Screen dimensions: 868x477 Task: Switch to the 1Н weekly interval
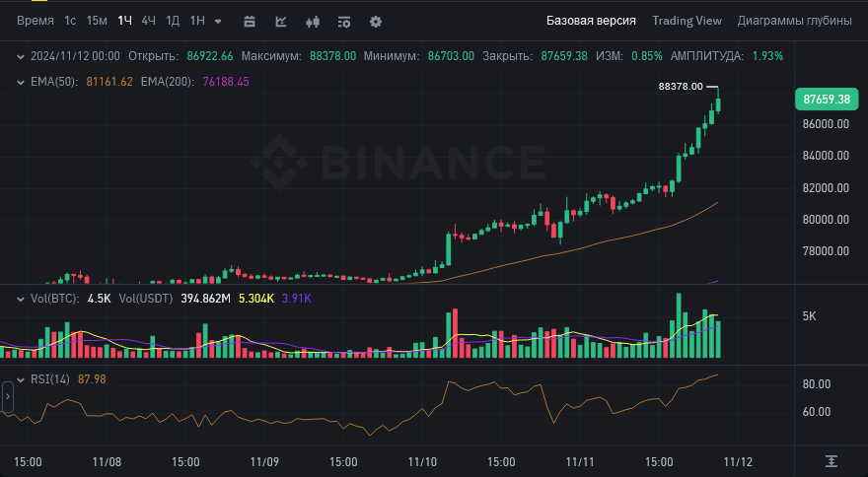[197, 21]
